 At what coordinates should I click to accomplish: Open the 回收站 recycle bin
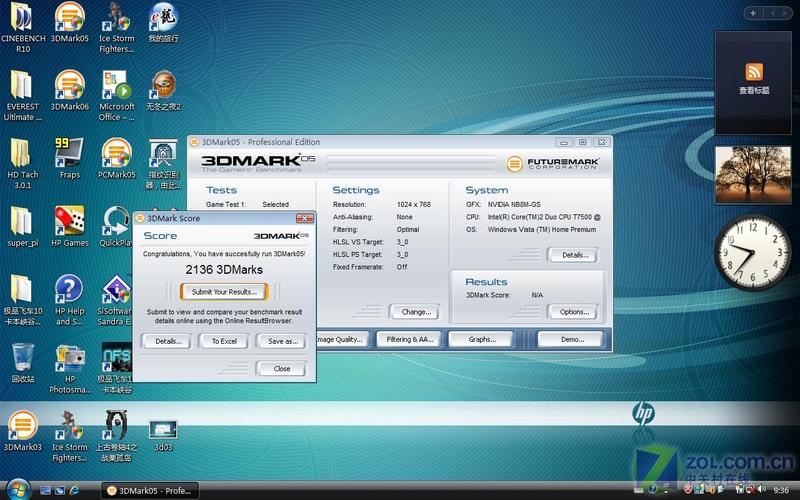tap(23, 357)
